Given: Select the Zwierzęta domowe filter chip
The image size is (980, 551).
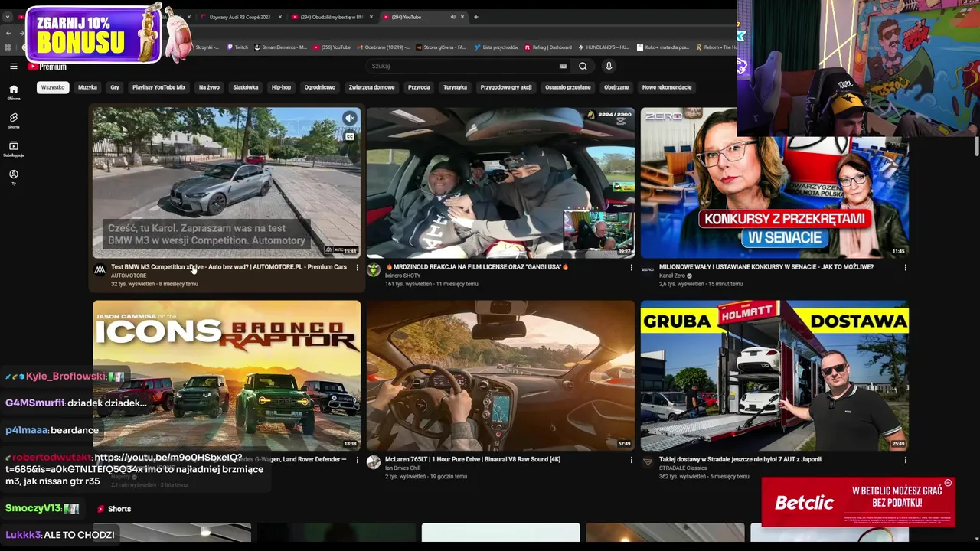Looking at the screenshot, I should click(x=372, y=87).
